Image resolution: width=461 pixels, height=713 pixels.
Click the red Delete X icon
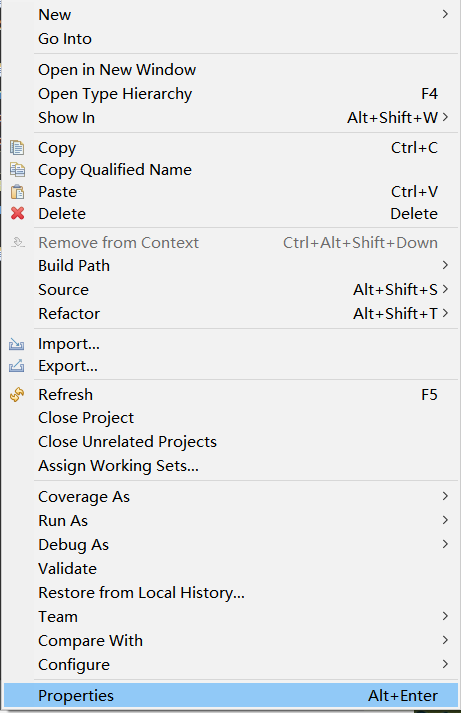[x=17, y=213]
